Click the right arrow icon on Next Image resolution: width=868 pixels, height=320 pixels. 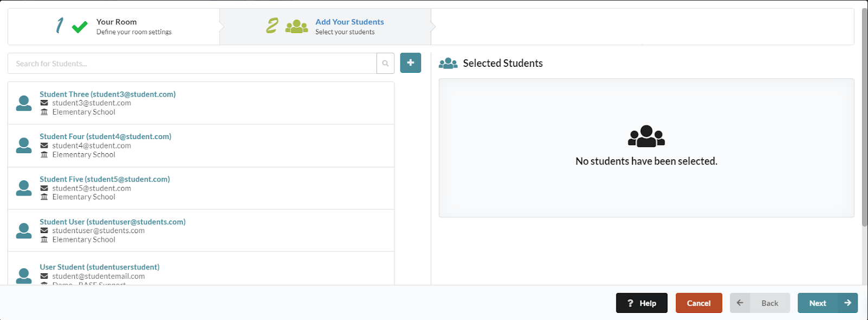[847, 303]
